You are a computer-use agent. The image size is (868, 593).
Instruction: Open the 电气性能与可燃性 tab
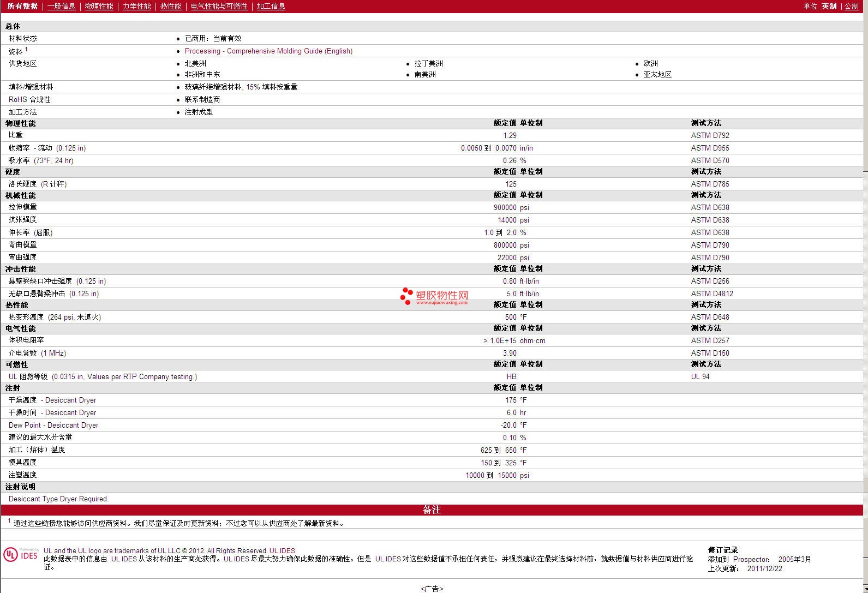pyautogui.click(x=219, y=6)
